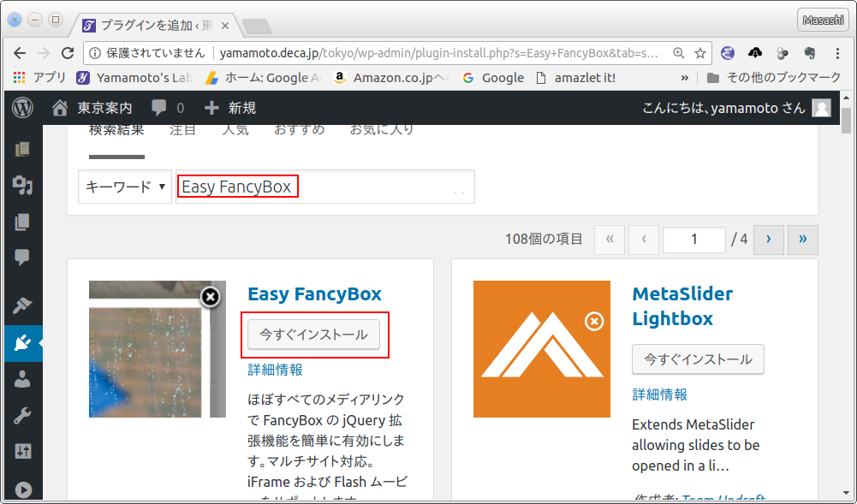The image size is (857, 504).
Task: Switch to the 検索結果 tab
Action: [x=116, y=129]
